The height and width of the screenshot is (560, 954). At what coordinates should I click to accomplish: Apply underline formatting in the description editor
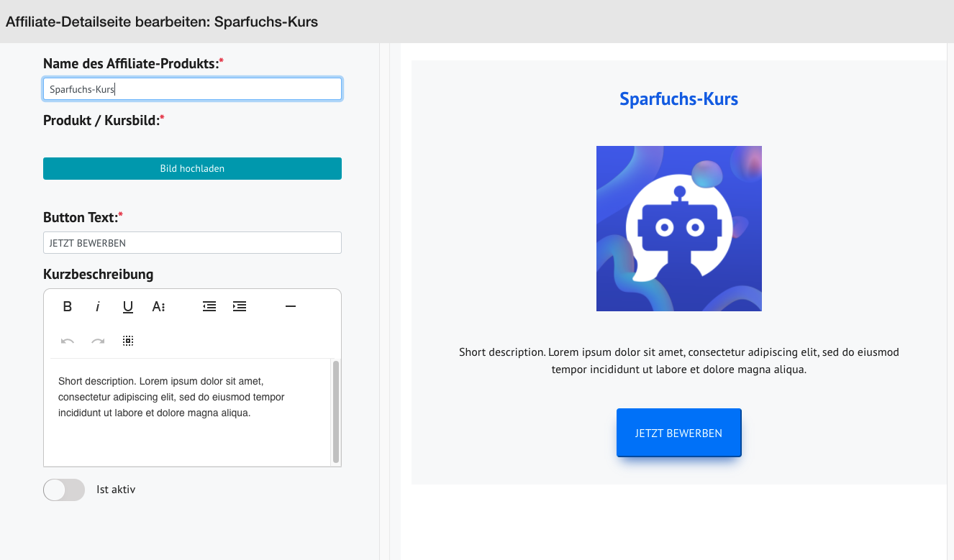pos(127,306)
